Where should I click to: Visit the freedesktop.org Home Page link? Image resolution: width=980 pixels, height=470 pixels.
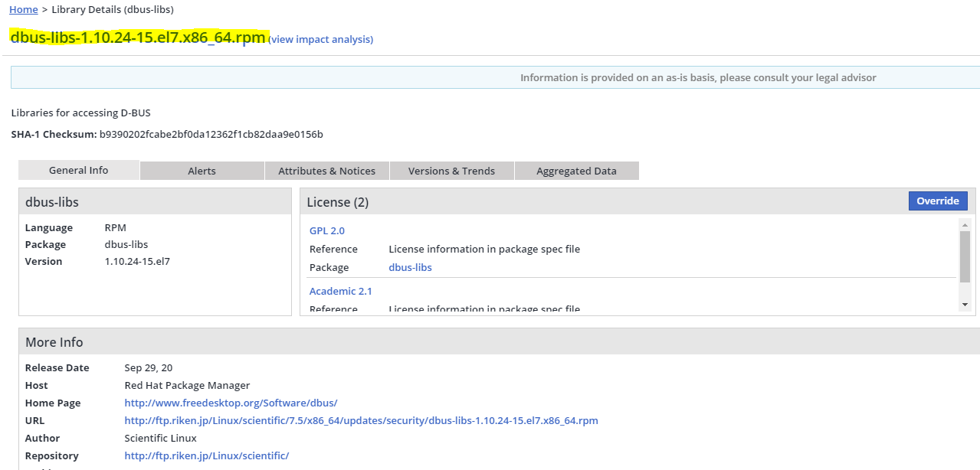coord(231,403)
